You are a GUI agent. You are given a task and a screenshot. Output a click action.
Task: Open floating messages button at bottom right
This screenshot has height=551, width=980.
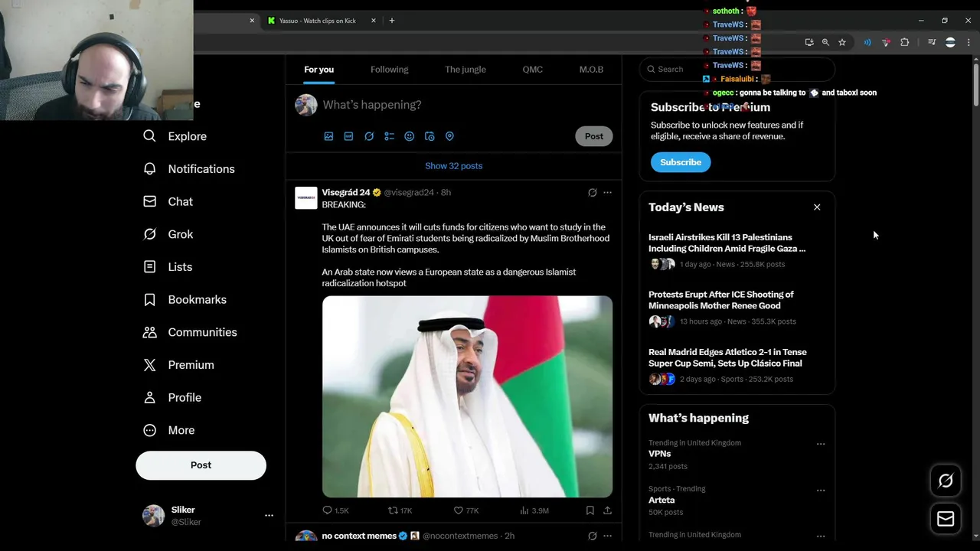(946, 519)
